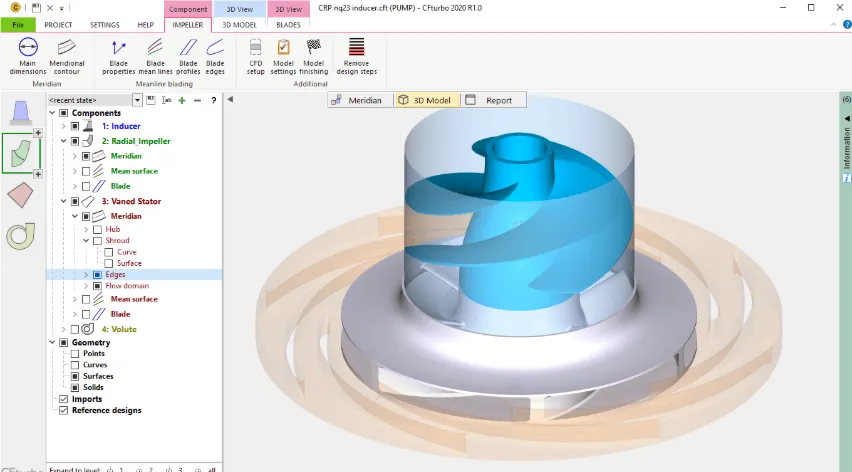
Task: Open Model finishing
Action: (314, 56)
